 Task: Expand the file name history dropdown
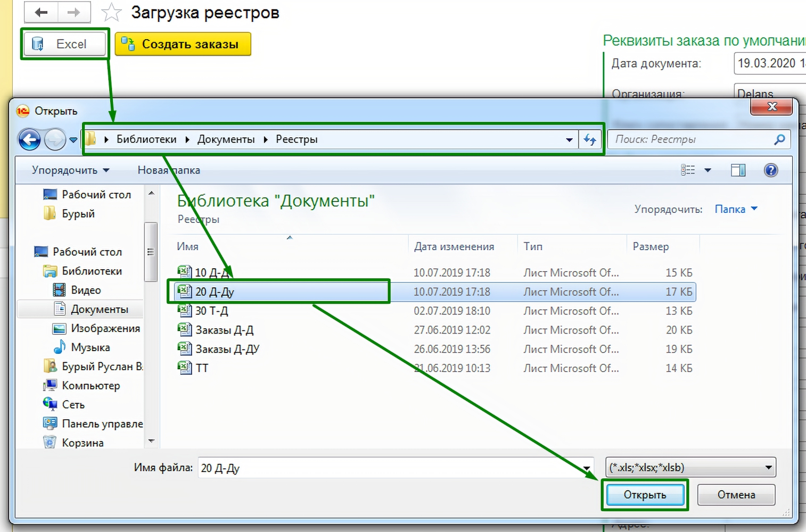pyautogui.click(x=586, y=468)
